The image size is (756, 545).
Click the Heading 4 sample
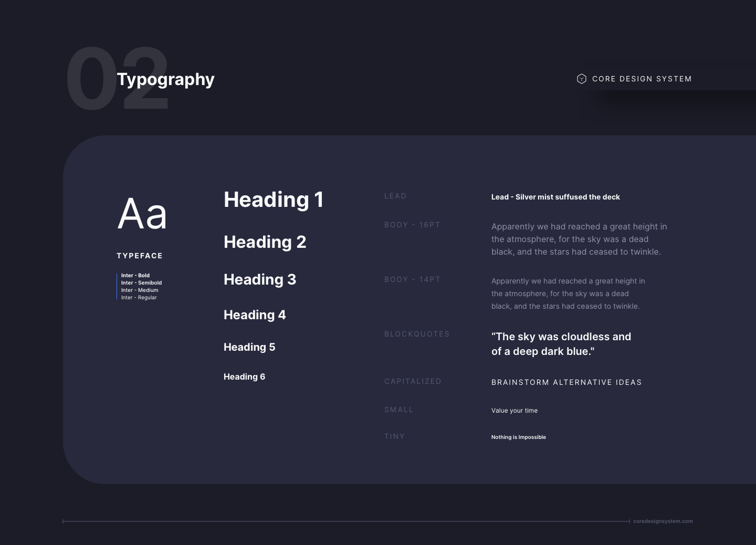(255, 315)
